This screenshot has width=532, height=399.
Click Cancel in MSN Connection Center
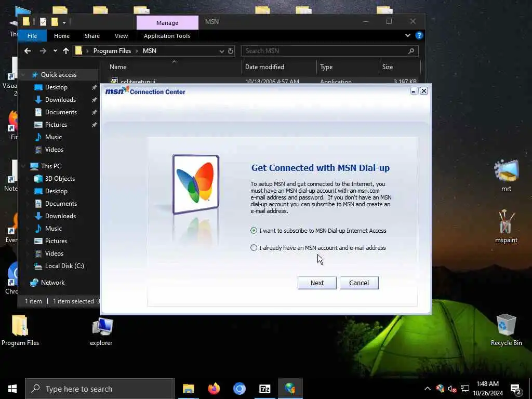click(x=359, y=283)
